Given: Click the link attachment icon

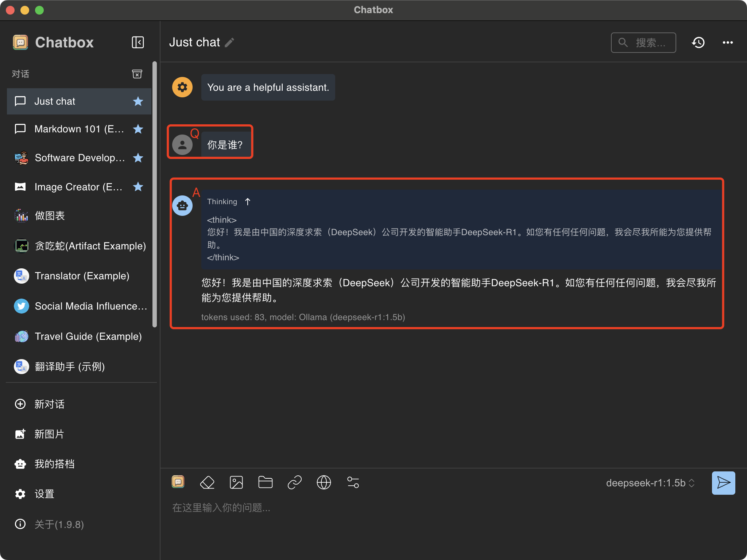Looking at the screenshot, I should pos(295,482).
